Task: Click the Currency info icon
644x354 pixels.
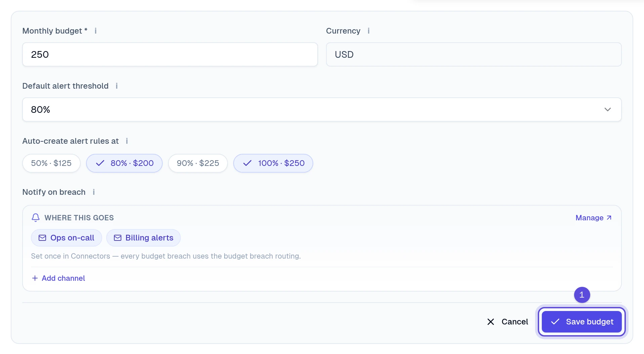Action: pyautogui.click(x=368, y=31)
